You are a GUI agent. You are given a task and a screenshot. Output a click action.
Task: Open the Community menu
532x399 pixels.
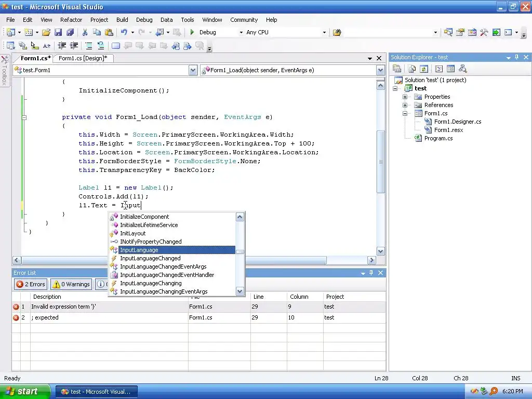coord(244,20)
